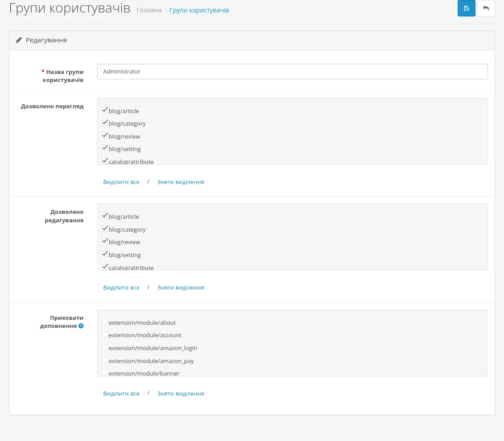Save the user group with the floppy icon
Screen dimensions: 504x441
[466, 8]
